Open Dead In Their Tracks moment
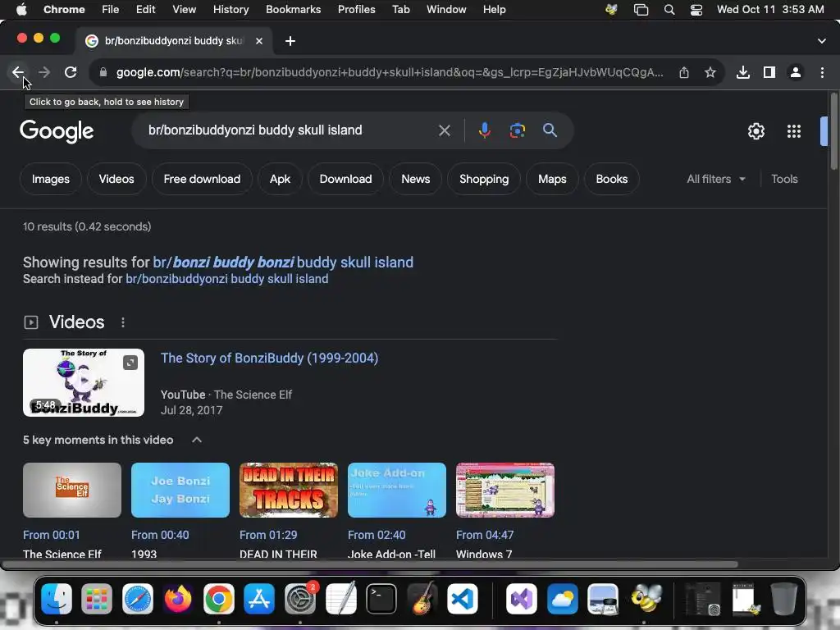Viewport: 840px width, 630px height. point(289,491)
